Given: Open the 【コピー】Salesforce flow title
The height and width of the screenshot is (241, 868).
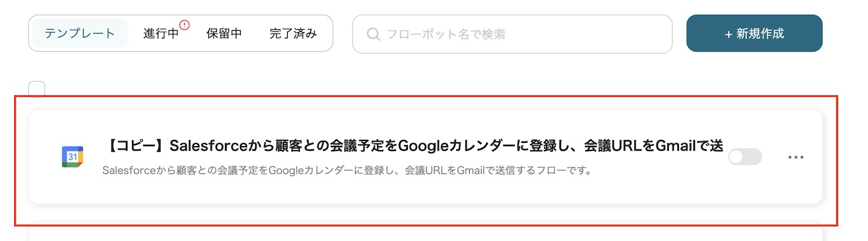Looking at the screenshot, I should coord(412,146).
